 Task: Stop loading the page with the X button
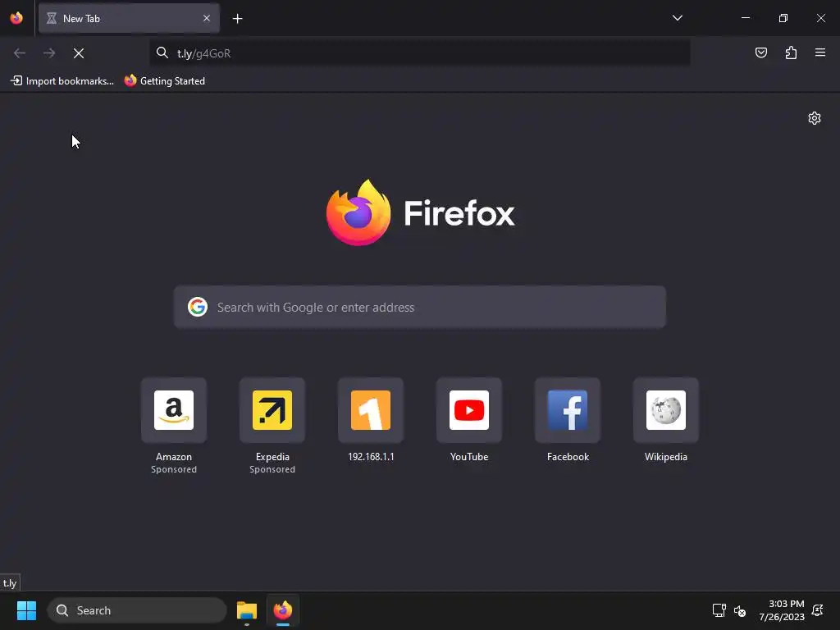pyautogui.click(x=79, y=53)
